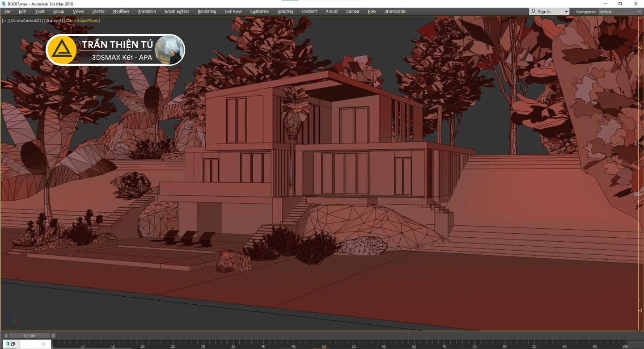Expand the Workspaces Default dropdown
Image resolution: width=644 pixels, height=349 pixels.
tap(639, 12)
